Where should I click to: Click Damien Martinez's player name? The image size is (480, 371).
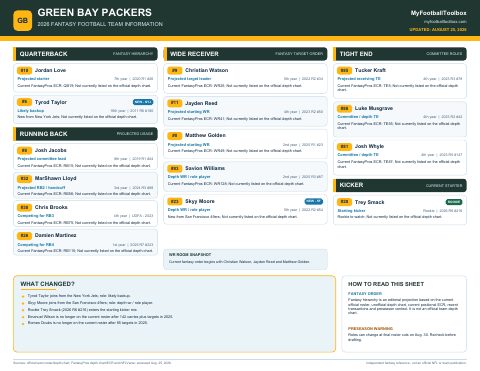(x=56, y=235)
